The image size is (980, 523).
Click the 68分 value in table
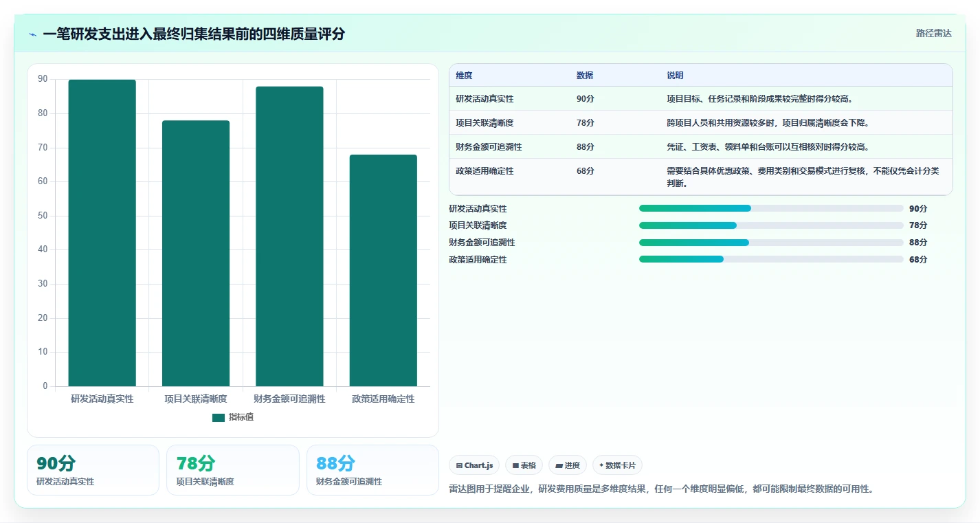586,171
